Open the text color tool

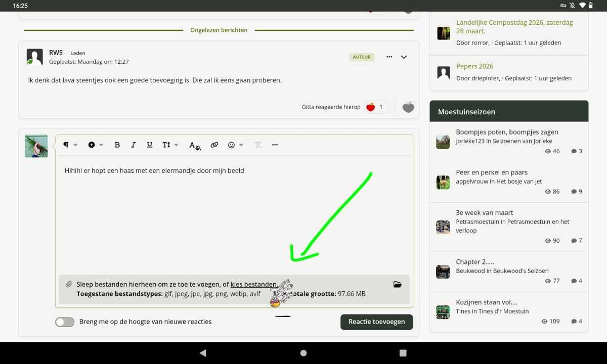pyautogui.click(x=195, y=145)
